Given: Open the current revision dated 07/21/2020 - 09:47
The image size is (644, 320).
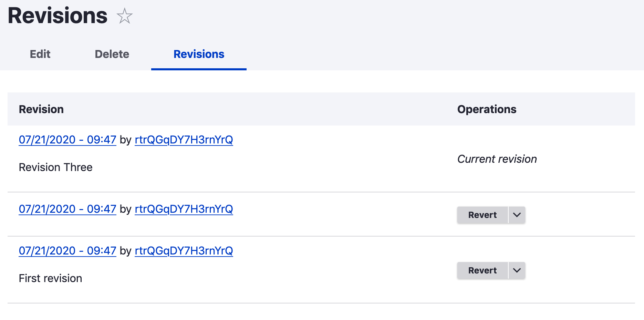Looking at the screenshot, I should (67, 140).
